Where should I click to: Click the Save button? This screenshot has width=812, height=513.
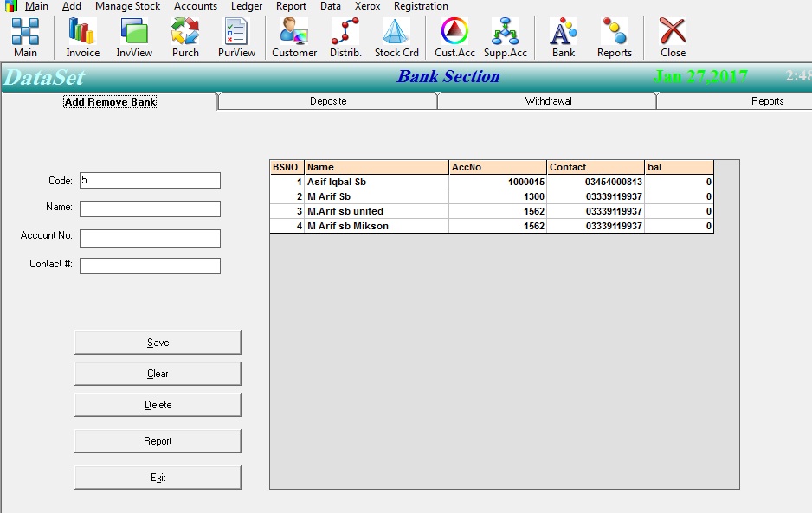pos(158,343)
